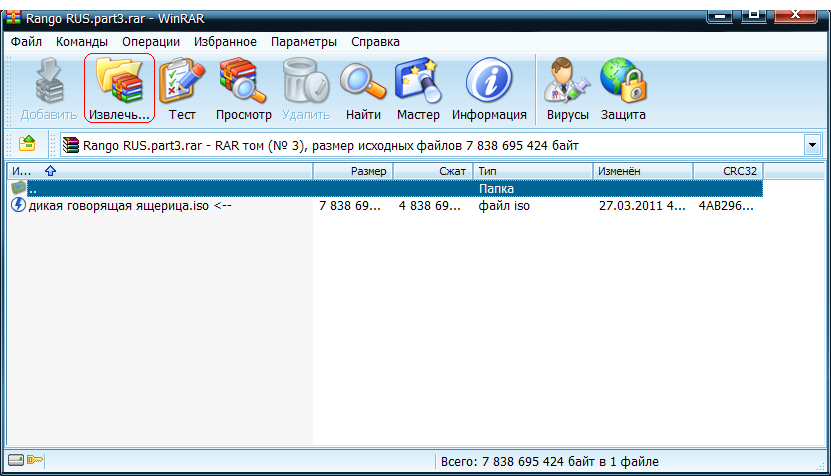This screenshot has width=831, height=476.
Task: Go up one folder level icon
Action: coord(27,144)
